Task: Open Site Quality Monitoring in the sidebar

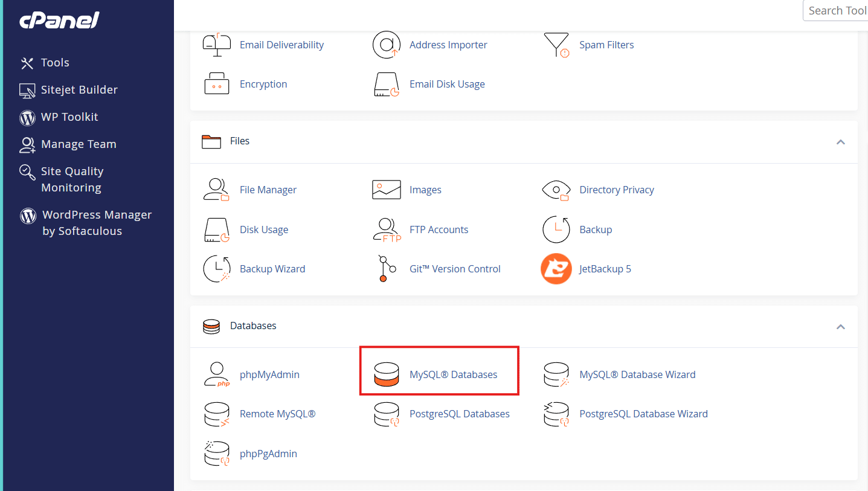Action: coord(62,179)
